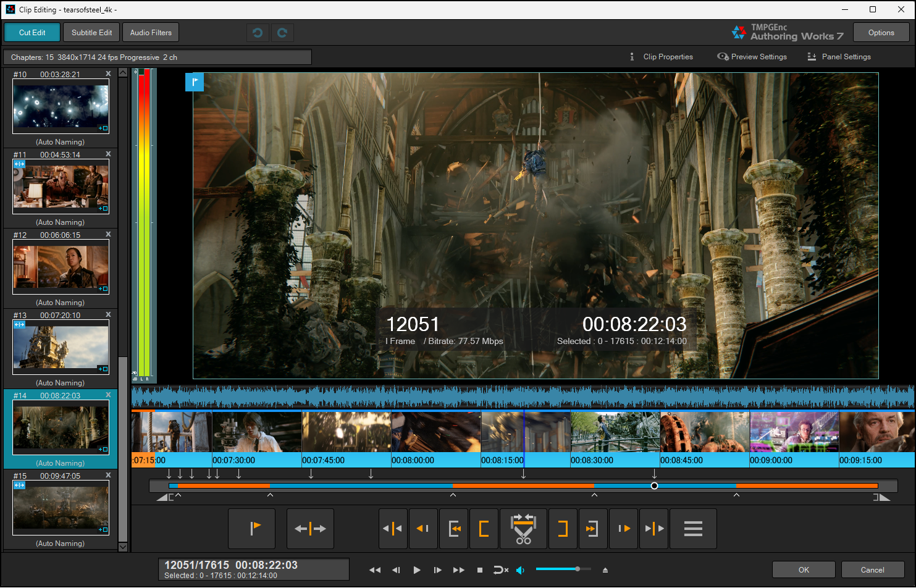Stop playback with the stop button

[480, 570]
